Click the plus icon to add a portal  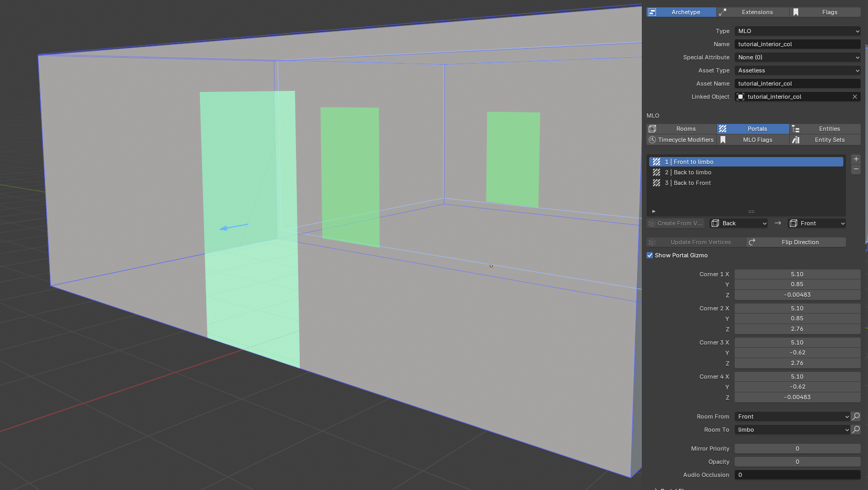pos(856,159)
